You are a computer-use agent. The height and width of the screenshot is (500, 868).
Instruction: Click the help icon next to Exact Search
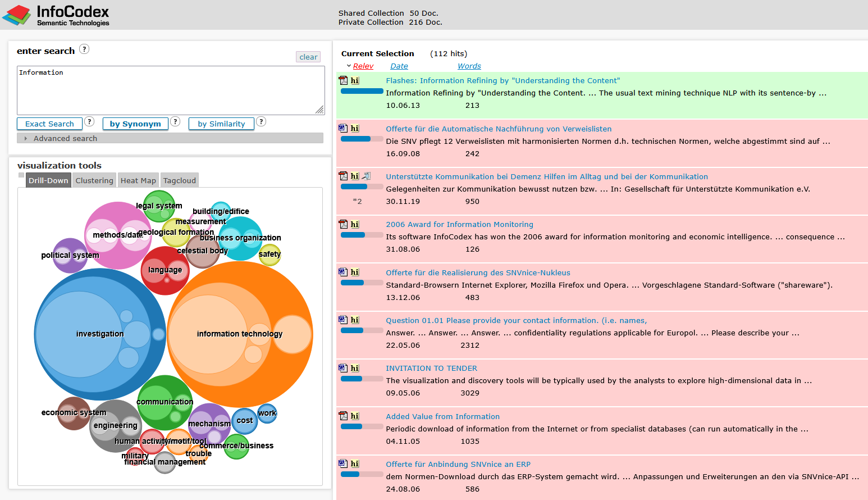click(89, 122)
